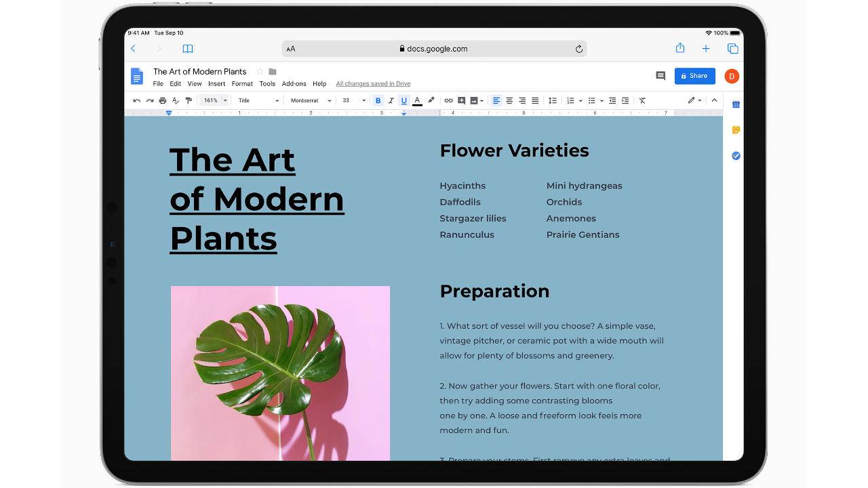Click the All changes saved in Drive link
The width and height of the screenshot is (868, 488).
(x=372, y=83)
